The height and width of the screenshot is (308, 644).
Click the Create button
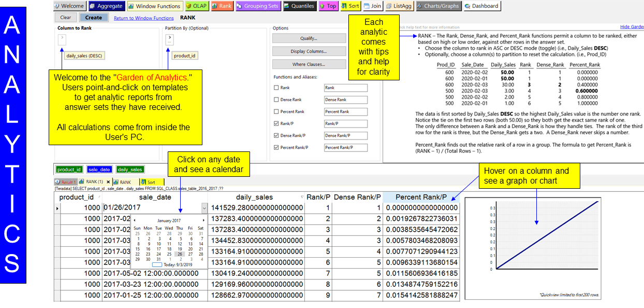pos(94,18)
